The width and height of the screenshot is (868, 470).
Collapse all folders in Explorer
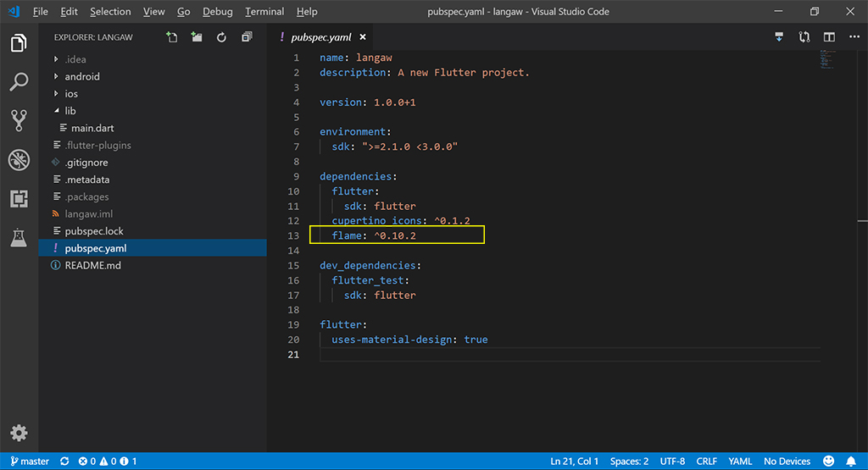click(x=247, y=37)
